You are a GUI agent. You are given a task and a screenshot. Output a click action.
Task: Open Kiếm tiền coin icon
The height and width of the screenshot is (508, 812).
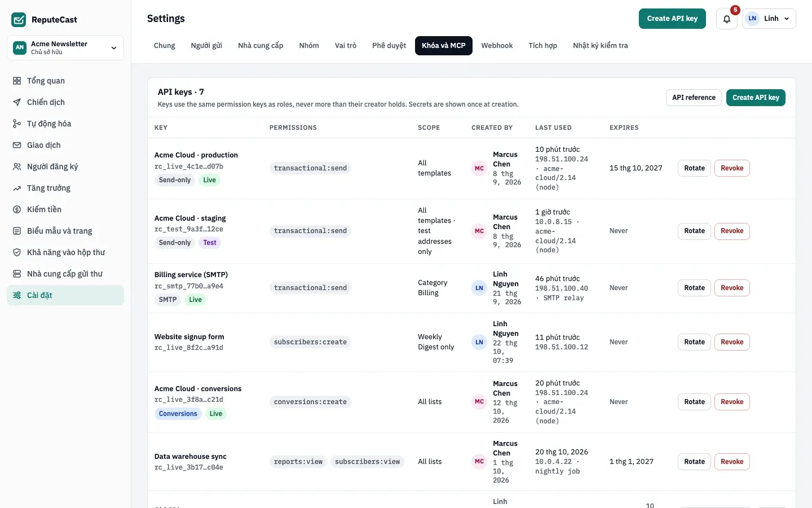pos(17,209)
